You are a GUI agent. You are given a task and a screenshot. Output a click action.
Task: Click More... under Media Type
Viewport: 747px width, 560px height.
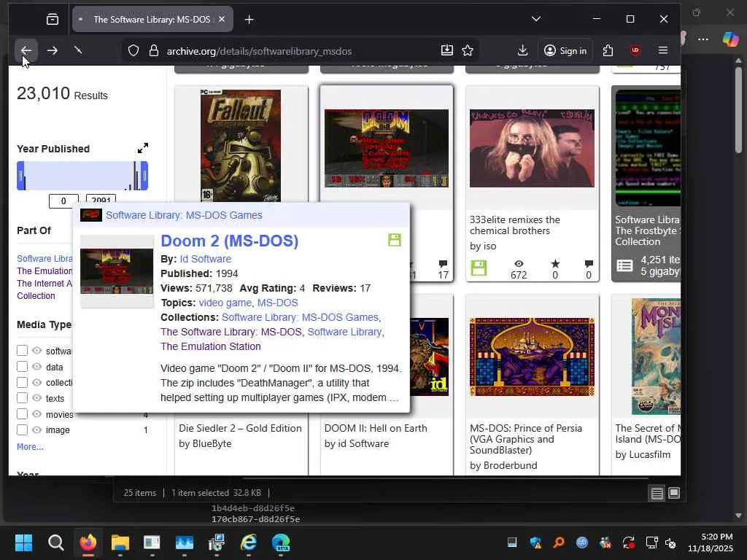click(30, 447)
